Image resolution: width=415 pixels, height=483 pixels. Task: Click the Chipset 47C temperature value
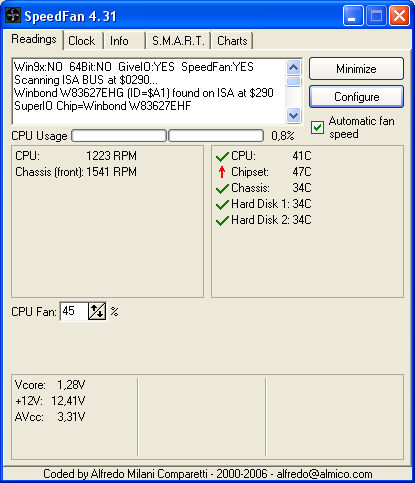point(302,172)
